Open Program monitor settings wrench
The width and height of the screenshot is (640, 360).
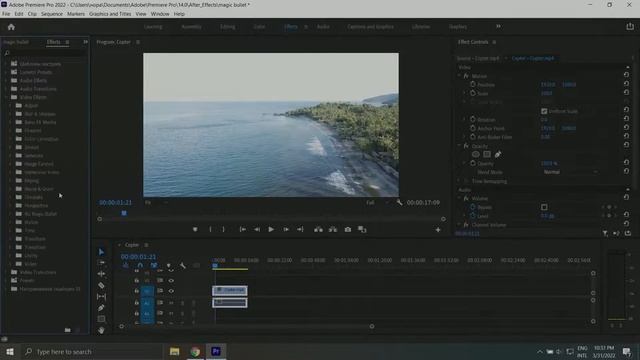tap(400, 202)
